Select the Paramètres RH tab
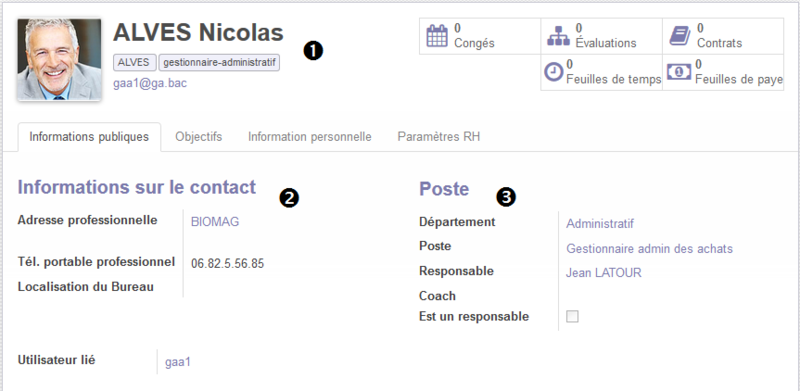 (439, 137)
